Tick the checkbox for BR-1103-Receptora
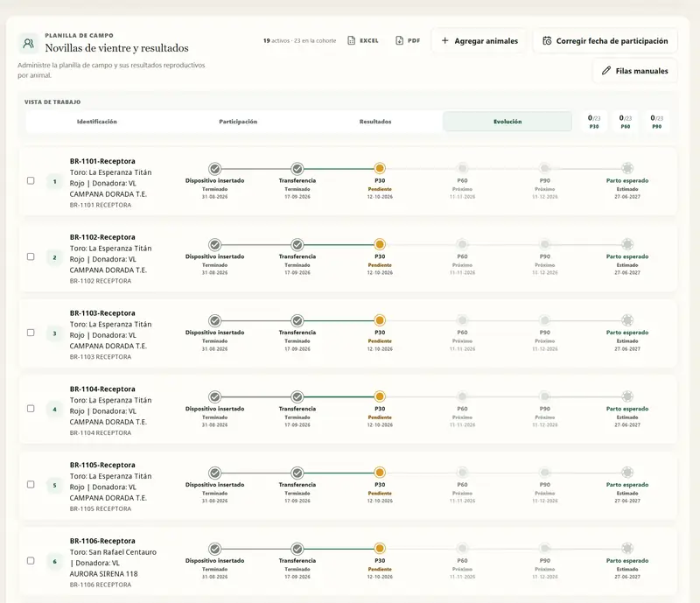 (31, 333)
